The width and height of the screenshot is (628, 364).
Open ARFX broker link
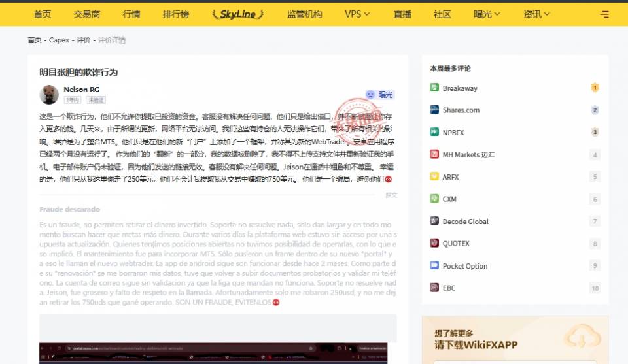tap(451, 177)
